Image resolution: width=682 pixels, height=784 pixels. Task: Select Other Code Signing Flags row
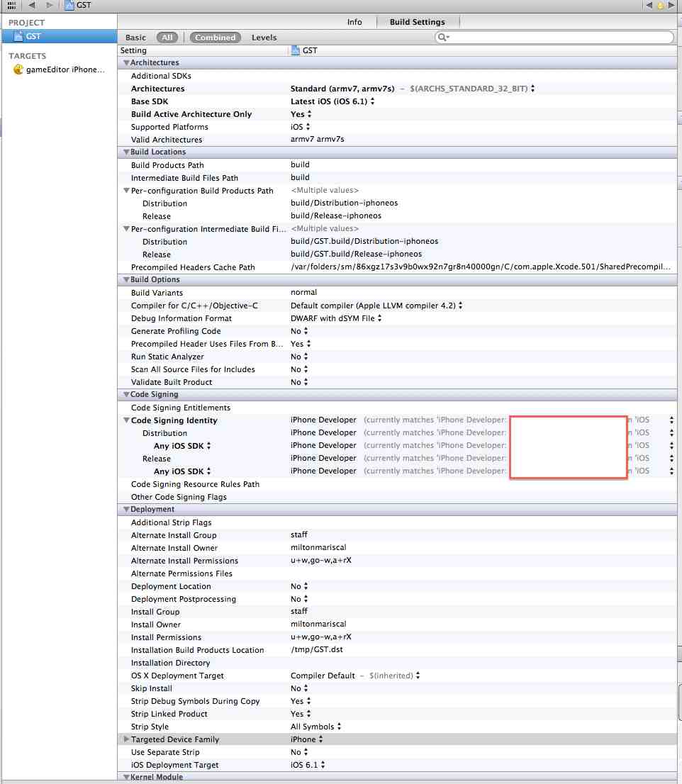pyautogui.click(x=398, y=497)
